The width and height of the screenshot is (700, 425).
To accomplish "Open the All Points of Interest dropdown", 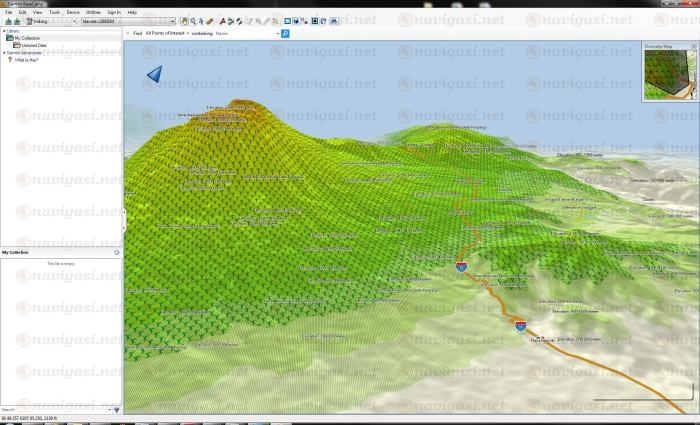I will (167, 33).
